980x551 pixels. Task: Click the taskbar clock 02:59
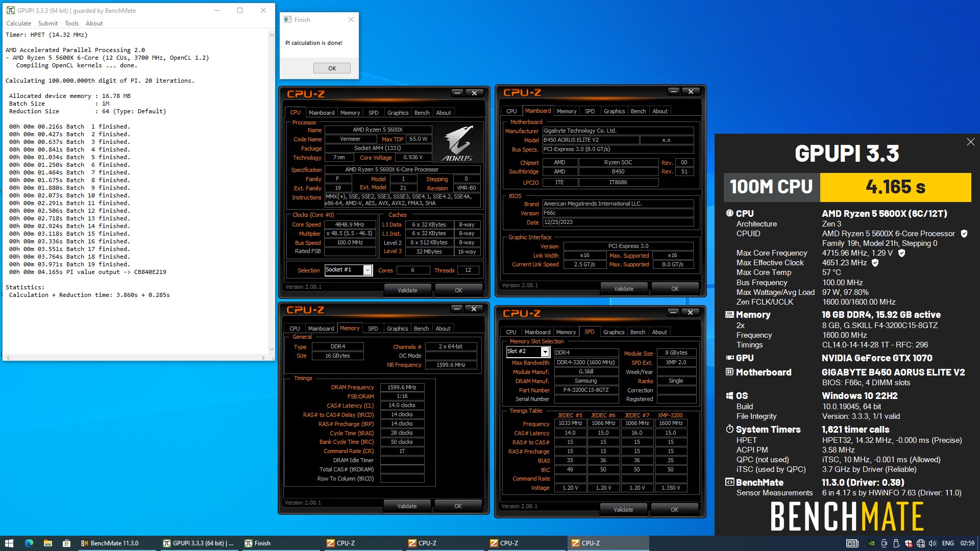pyautogui.click(x=967, y=543)
